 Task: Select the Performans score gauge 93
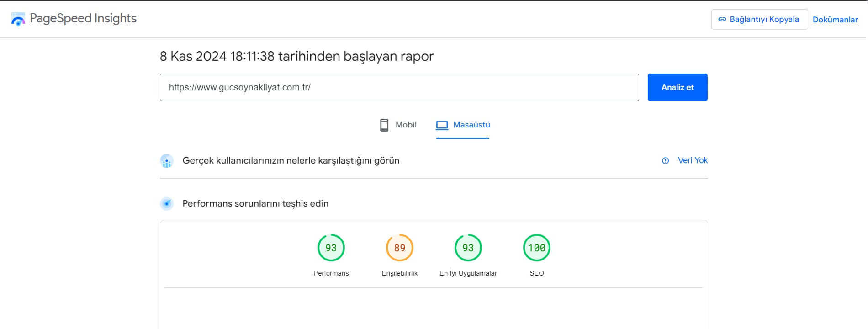click(x=331, y=248)
